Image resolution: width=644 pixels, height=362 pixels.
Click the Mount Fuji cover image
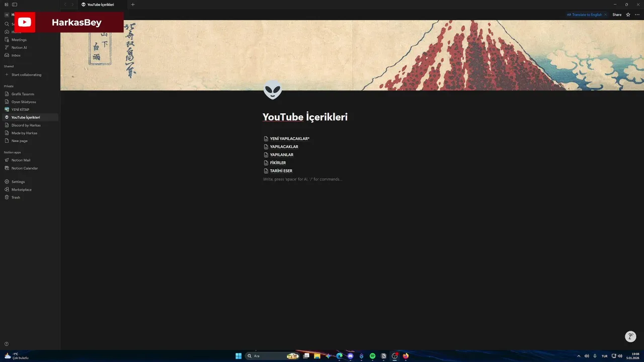[x=352, y=55]
